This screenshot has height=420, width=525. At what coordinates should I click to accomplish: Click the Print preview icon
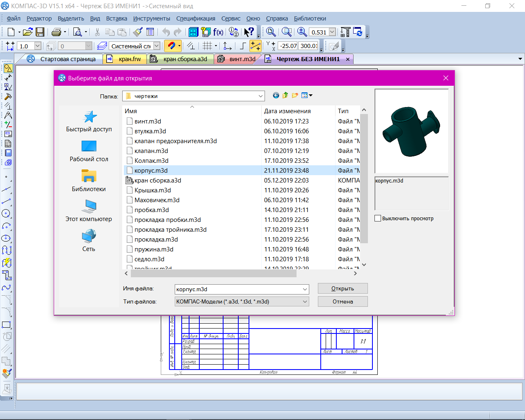pyautogui.click(x=77, y=32)
